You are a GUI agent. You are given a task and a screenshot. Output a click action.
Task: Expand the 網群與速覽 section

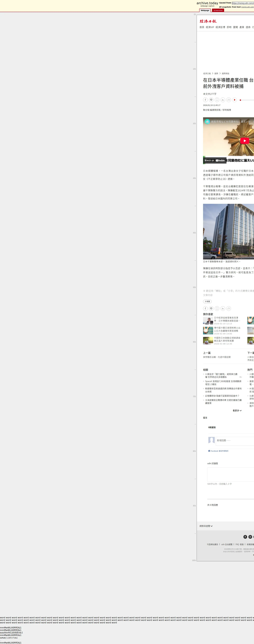pos(206,526)
